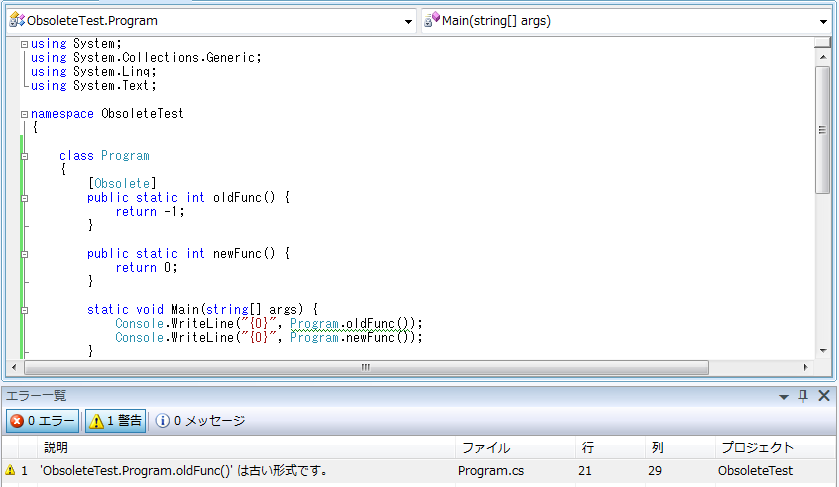
Task: Collapse the newFunc() method block
Action: [24, 254]
